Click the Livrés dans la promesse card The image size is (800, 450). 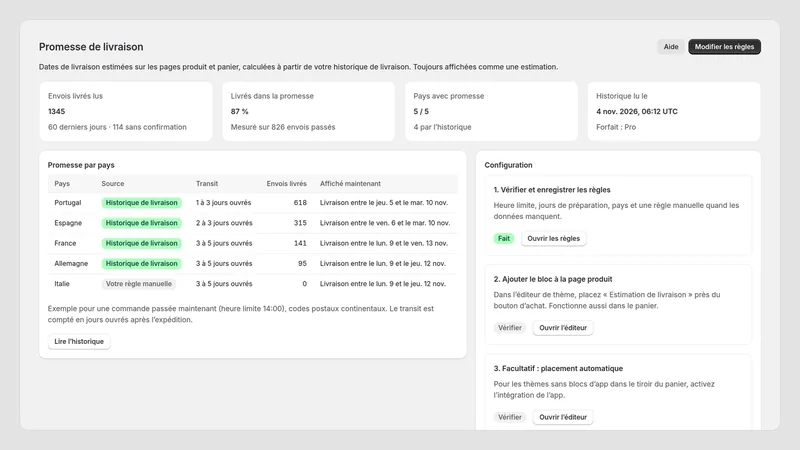309,111
